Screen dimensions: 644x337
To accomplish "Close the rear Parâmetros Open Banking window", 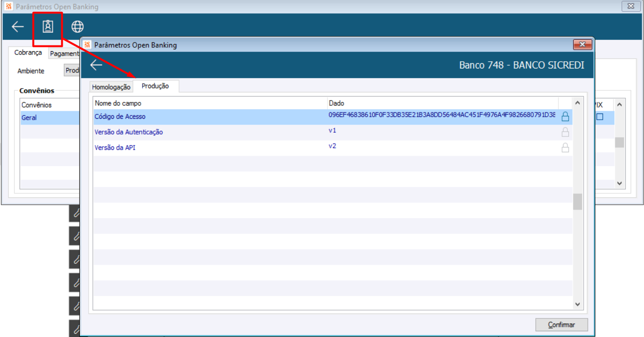I will [631, 7].
